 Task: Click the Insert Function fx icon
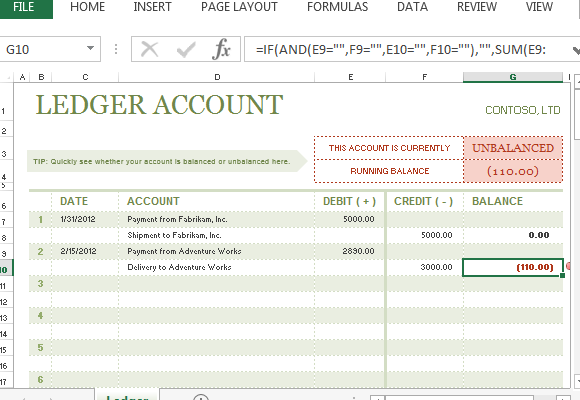pos(222,49)
